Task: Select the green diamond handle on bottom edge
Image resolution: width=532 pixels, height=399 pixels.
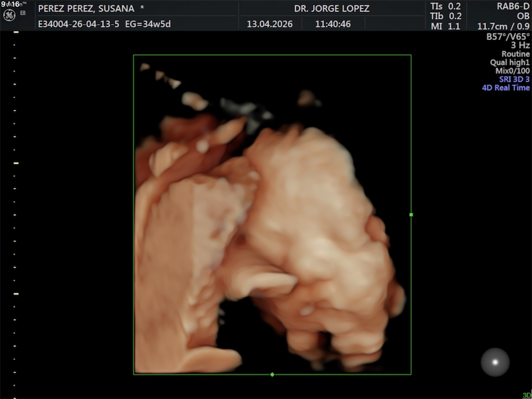Action: coord(272,375)
